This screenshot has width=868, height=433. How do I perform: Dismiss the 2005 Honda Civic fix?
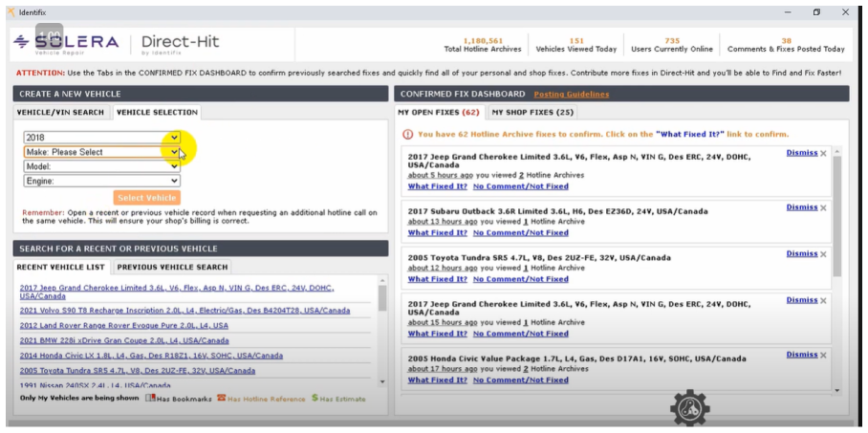(x=802, y=355)
